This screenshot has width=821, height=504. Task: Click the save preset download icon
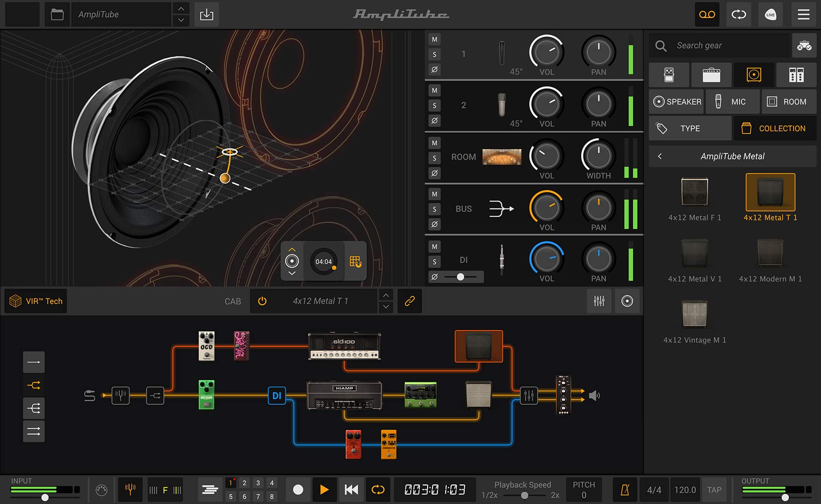tap(207, 15)
